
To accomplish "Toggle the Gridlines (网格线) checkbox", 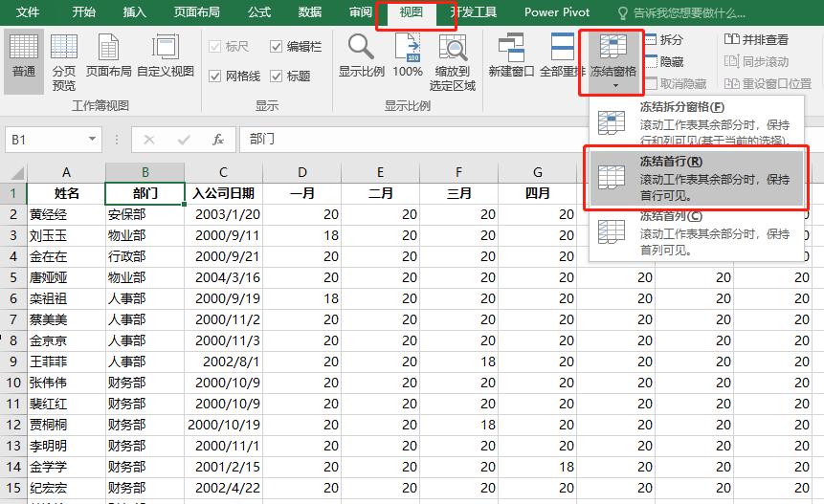I will 234,77.
